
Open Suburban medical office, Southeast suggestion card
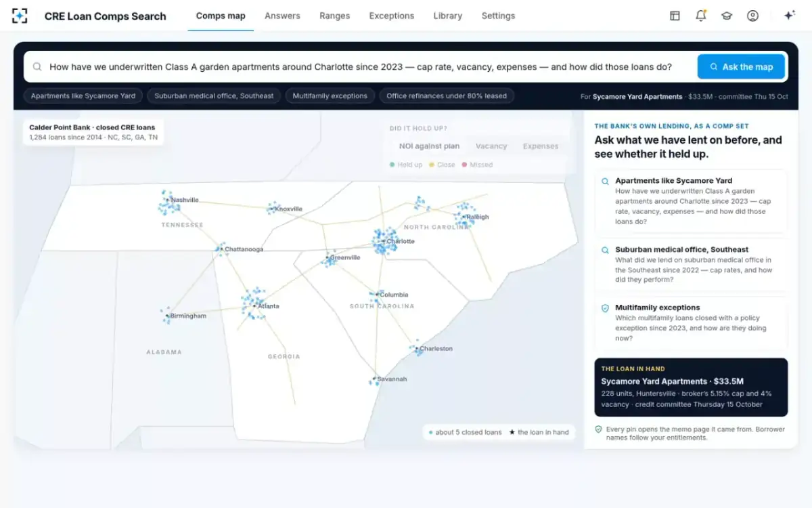point(691,265)
